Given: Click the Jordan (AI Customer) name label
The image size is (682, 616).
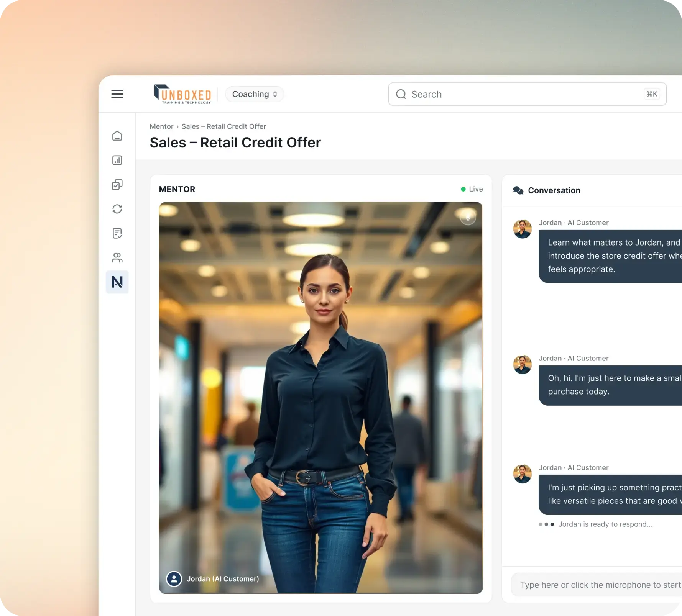Looking at the screenshot, I should click(223, 579).
